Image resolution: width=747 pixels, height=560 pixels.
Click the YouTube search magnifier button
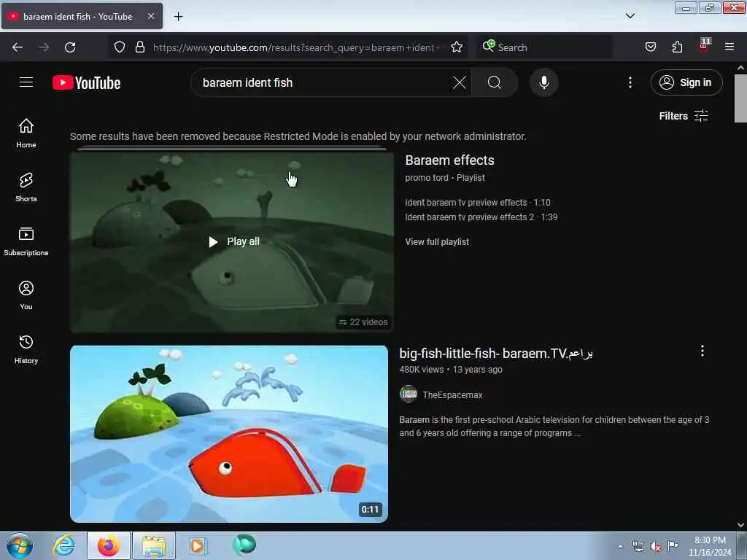coord(495,83)
